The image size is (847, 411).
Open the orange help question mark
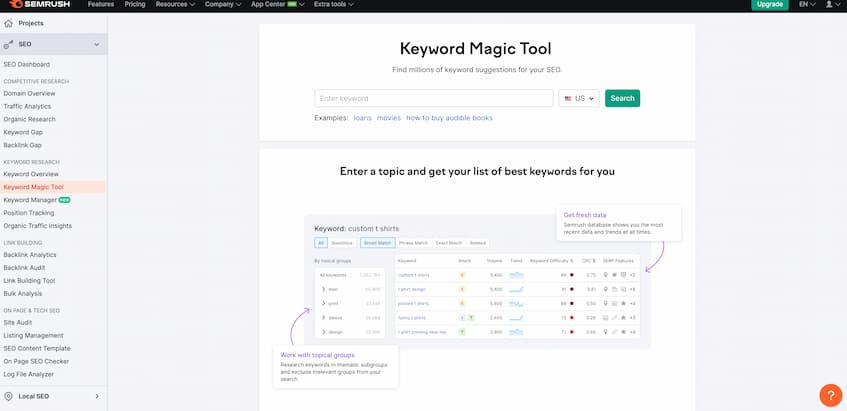click(x=831, y=395)
